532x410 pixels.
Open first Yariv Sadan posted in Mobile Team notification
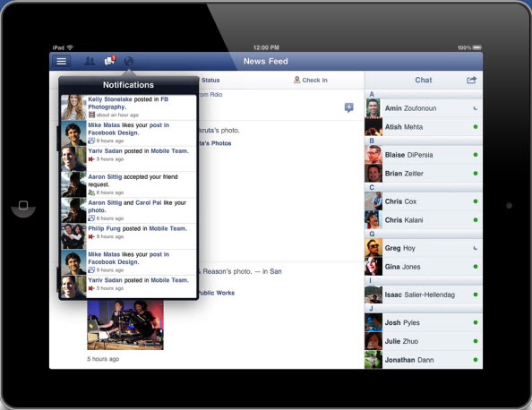pyautogui.click(x=129, y=158)
